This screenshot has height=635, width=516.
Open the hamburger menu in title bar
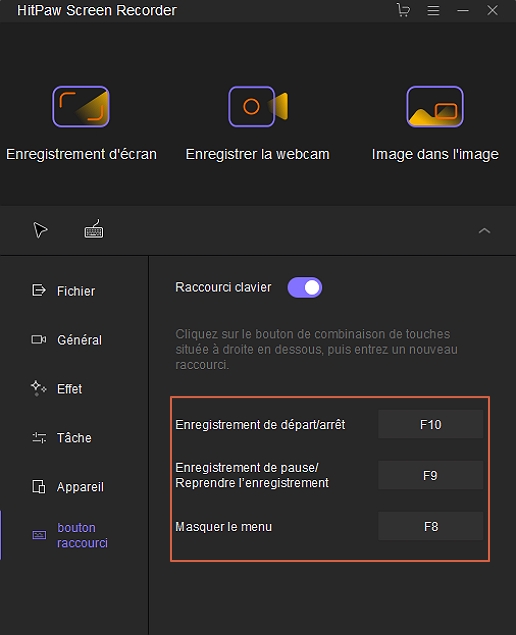(x=433, y=10)
